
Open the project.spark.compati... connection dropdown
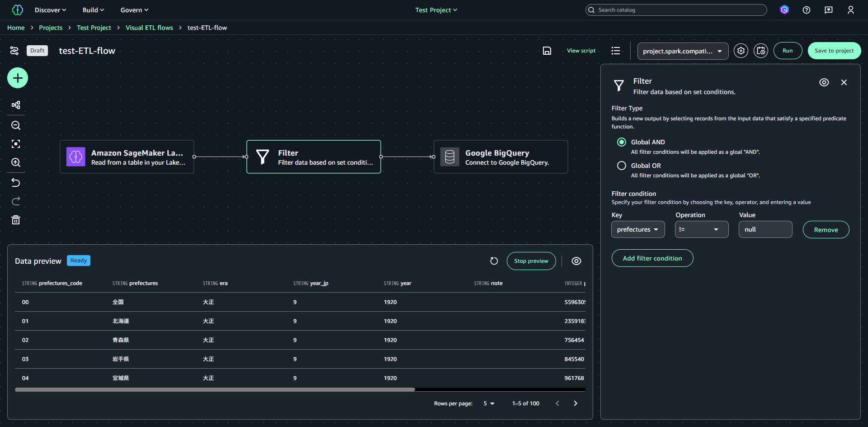[683, 51]
